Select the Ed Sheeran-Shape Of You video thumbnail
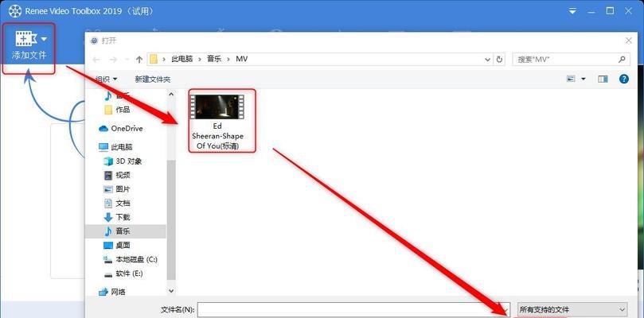The height and width of the screenshot is (318, 644). pos(217,107)
